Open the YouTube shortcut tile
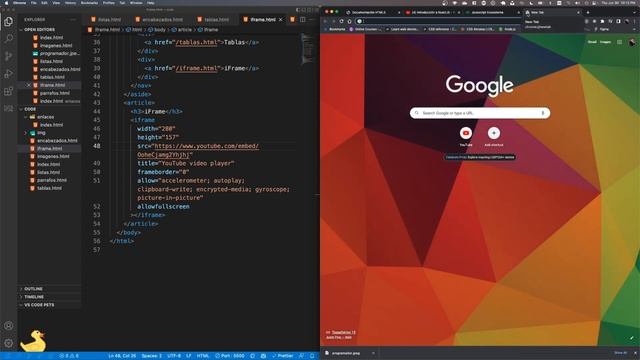The image size is (640, 360). coord(466,136)
